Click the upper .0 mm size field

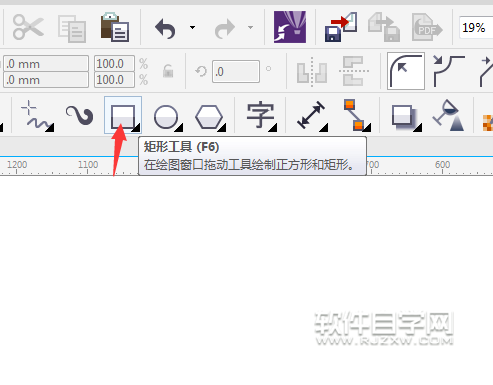[x=46, y=63]
